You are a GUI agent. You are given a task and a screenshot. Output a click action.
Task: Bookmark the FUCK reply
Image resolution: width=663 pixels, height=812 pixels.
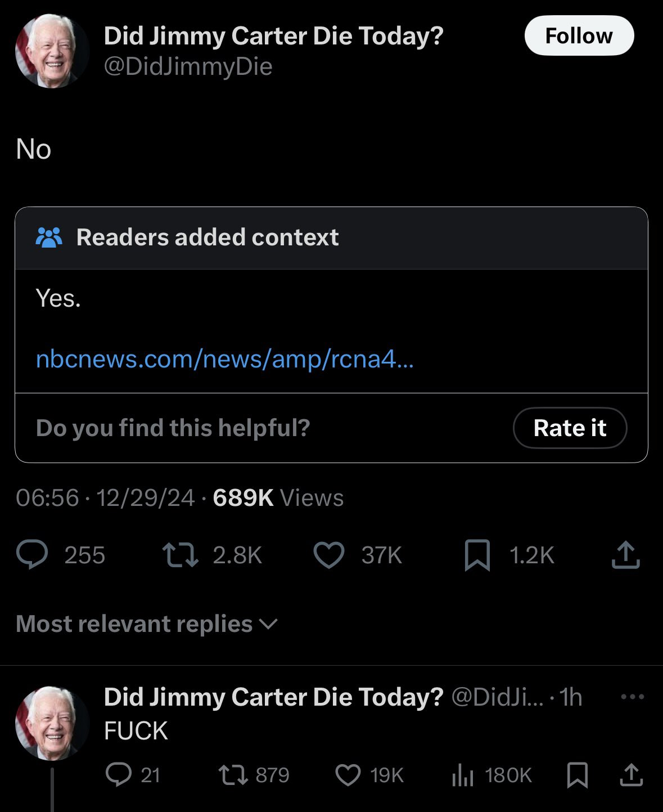(578, 775)
